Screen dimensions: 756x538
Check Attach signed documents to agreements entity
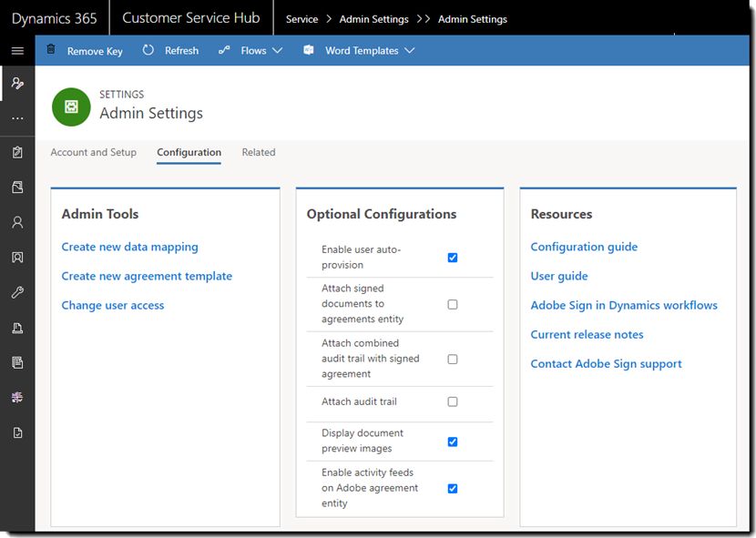453,304
